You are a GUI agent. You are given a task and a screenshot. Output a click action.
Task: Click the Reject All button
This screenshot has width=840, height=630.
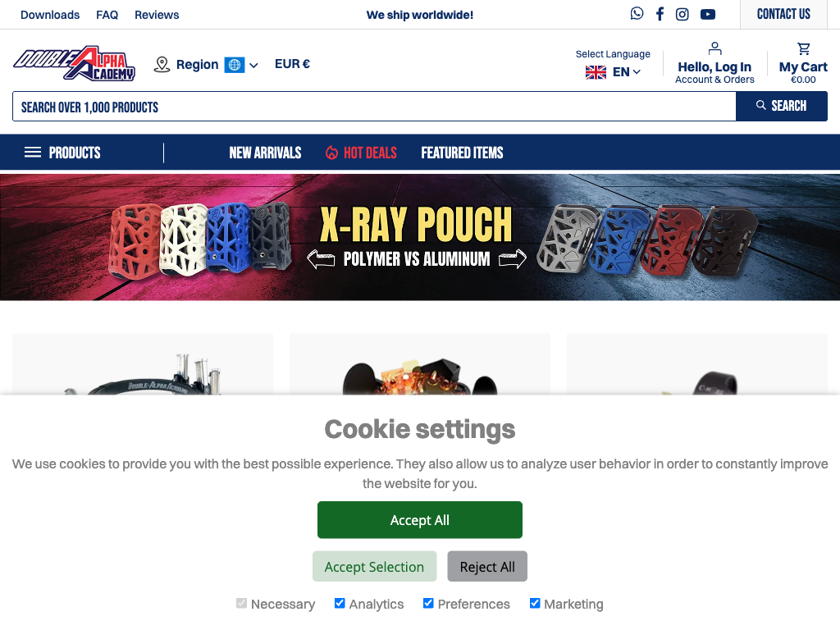(x=487, y=566)
